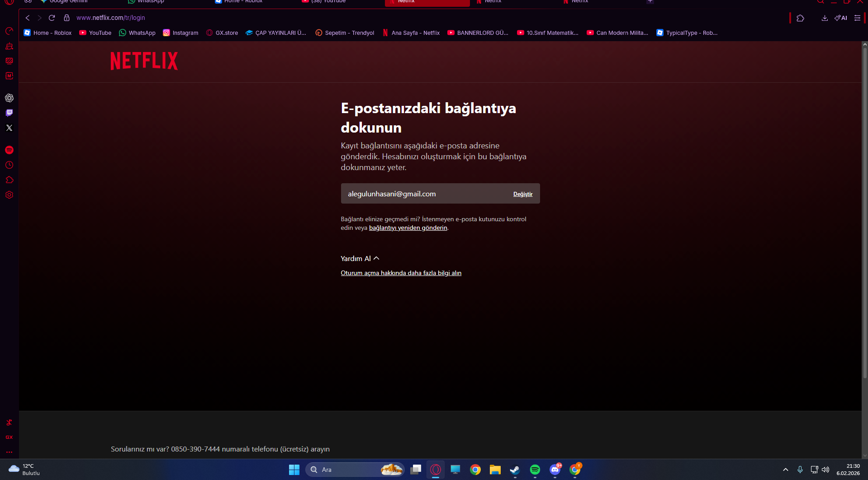Open the sidebar icon below GX Corner

tap(9, 61)
